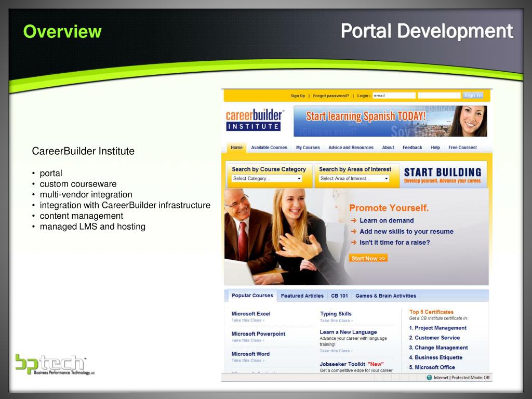Click the START BUILDING banner
The width and height of the screenshot is (532, 399).
443,175
